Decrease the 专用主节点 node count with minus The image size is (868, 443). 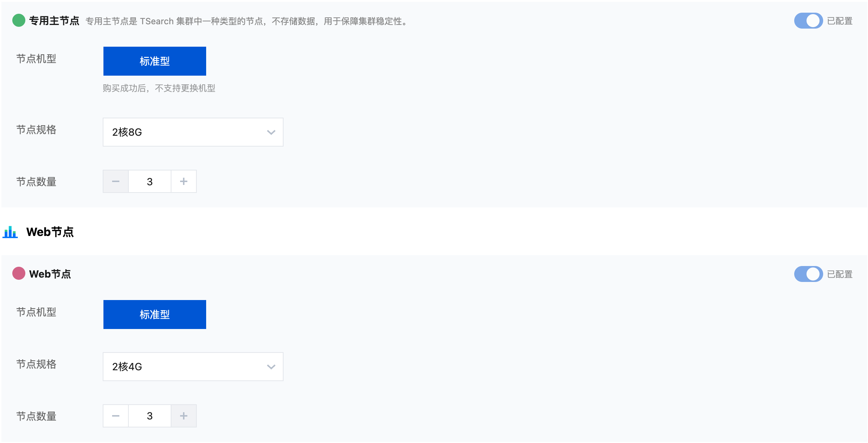coord(116,181)
